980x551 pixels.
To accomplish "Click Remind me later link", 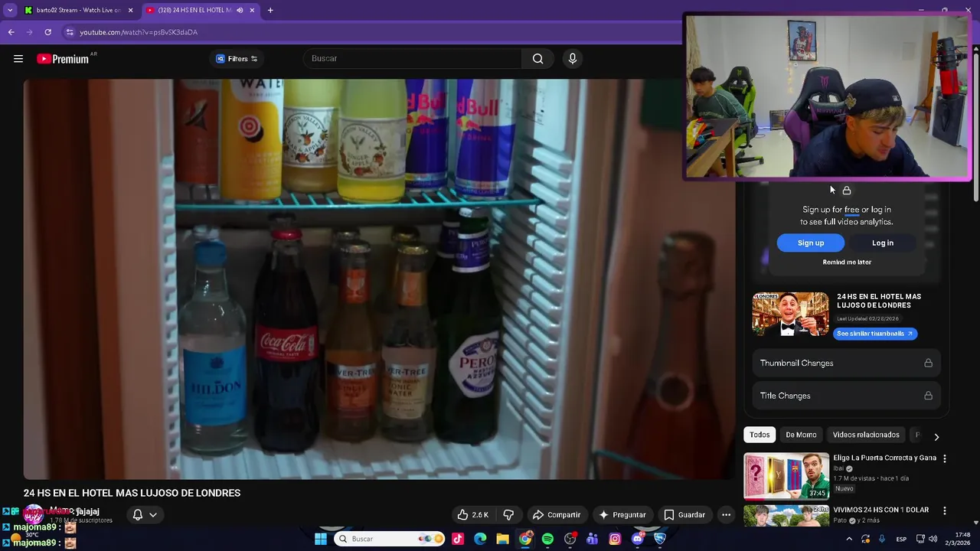I will pyautogui.click(x=847, y=262).
